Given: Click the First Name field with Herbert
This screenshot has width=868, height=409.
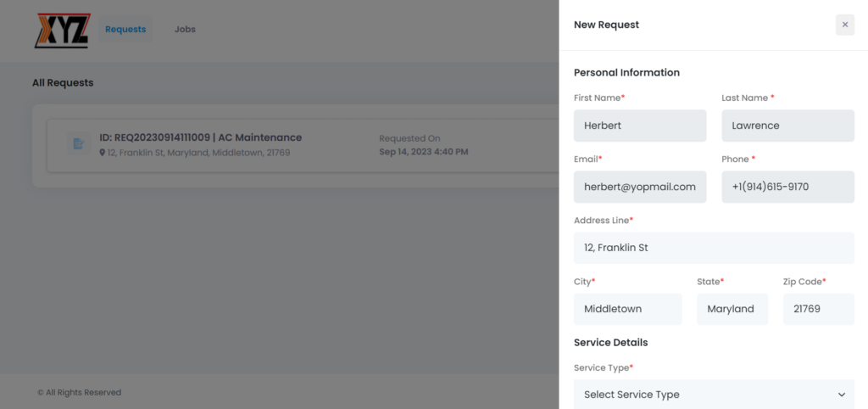Looking at the screenshot, I should click(640, 126).
